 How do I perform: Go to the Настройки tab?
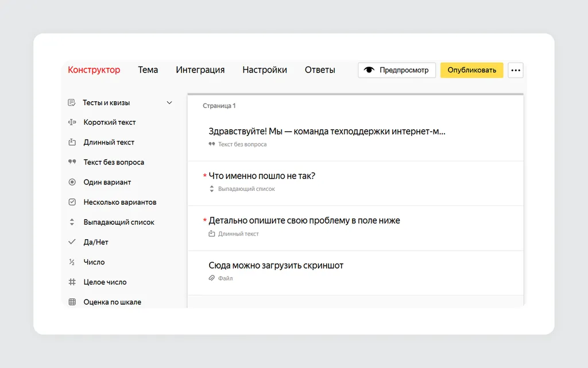265,70
